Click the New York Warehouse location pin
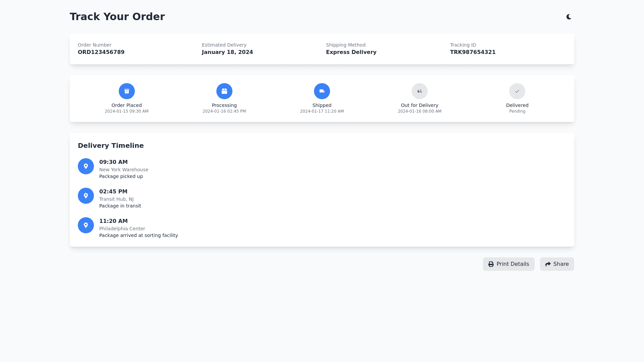Viewport: 644px width, 362px height. (86, 166)
